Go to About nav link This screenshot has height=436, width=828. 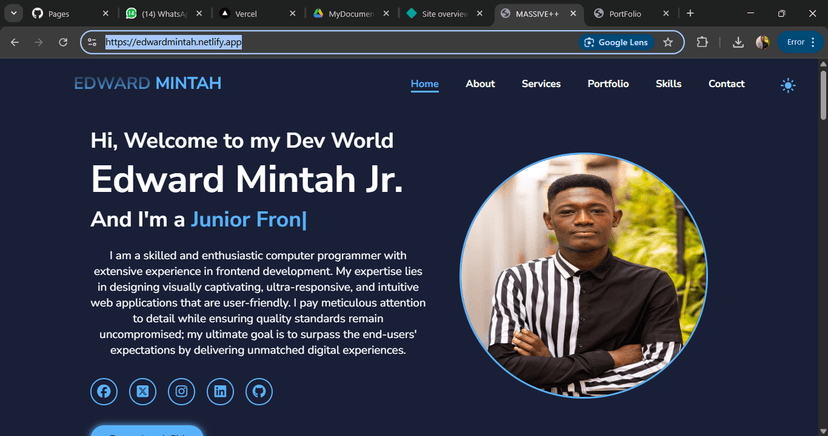pos(480,84)
